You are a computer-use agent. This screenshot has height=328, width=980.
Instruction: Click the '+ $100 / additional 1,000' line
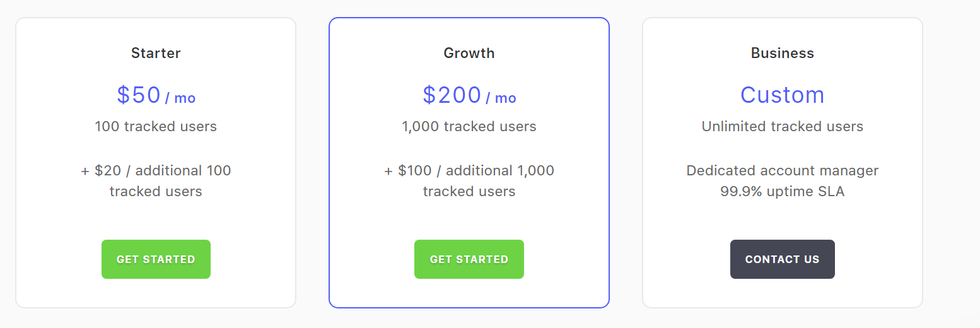469,171
